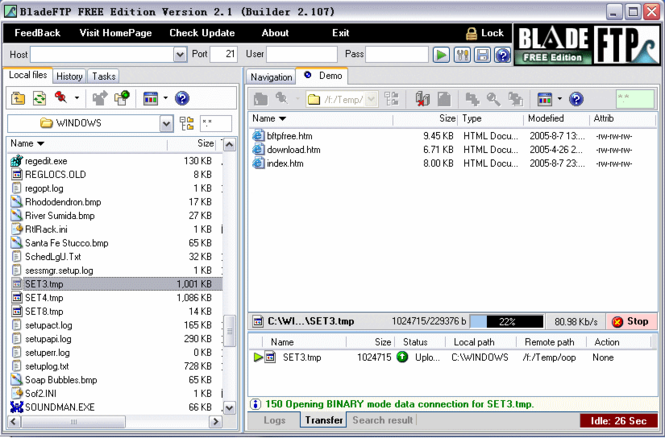This screenshot has width=665, height=438.
Task: Click Exit in the menu bar
Action: pos(341,33)
